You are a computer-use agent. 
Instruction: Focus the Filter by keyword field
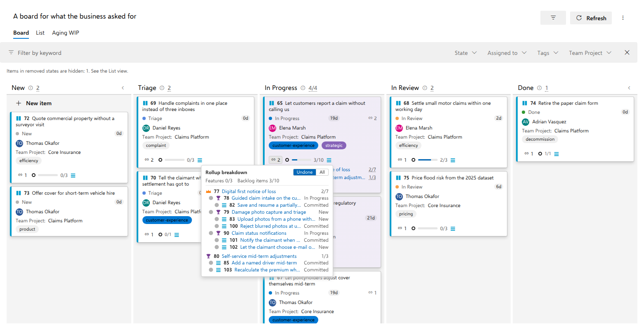[39, 53]
